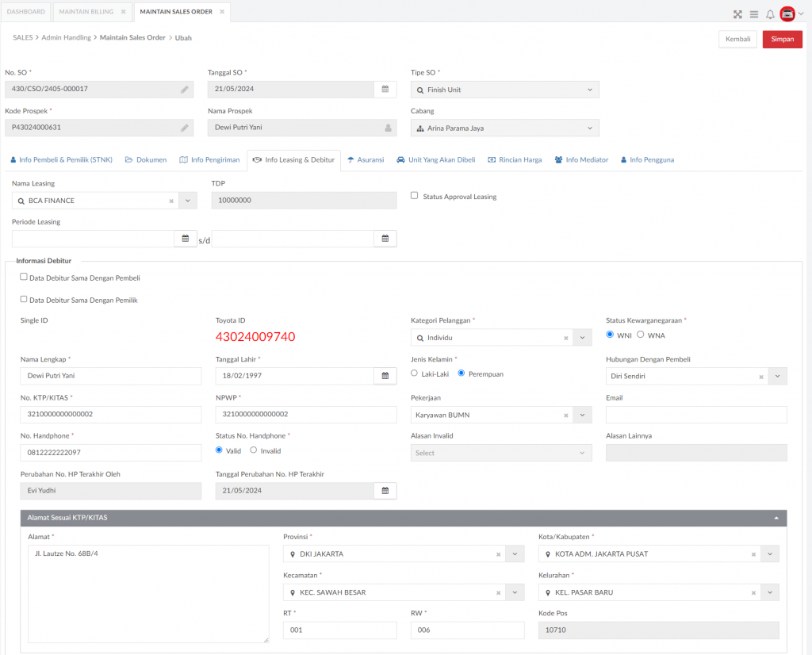The height and width of the screenshot is (655, 812).
Task: Open Periode Leasing start date calendar
Action: pos(186,239)
